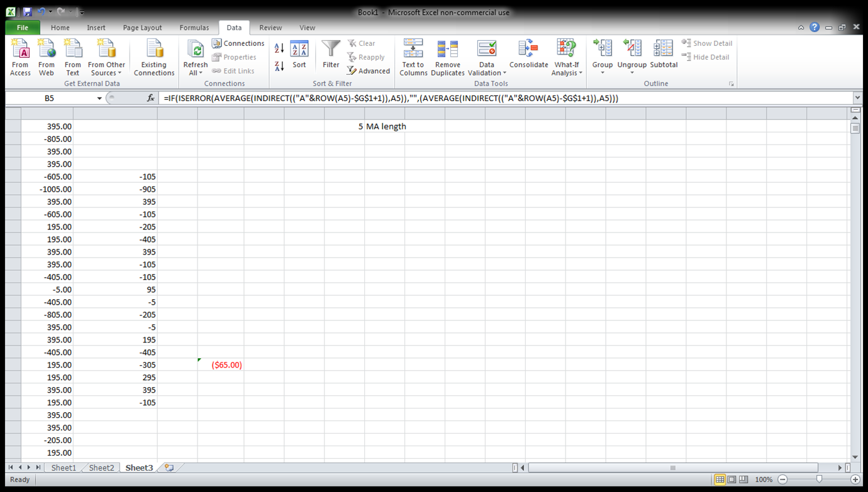Go to the Insert tab
868x492 pixels.
pos(96,28)
